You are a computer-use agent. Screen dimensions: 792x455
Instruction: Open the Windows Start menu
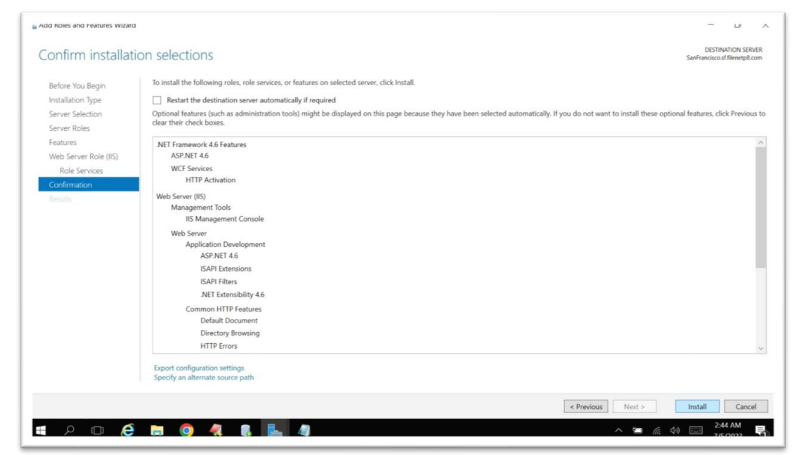(41, 430)
